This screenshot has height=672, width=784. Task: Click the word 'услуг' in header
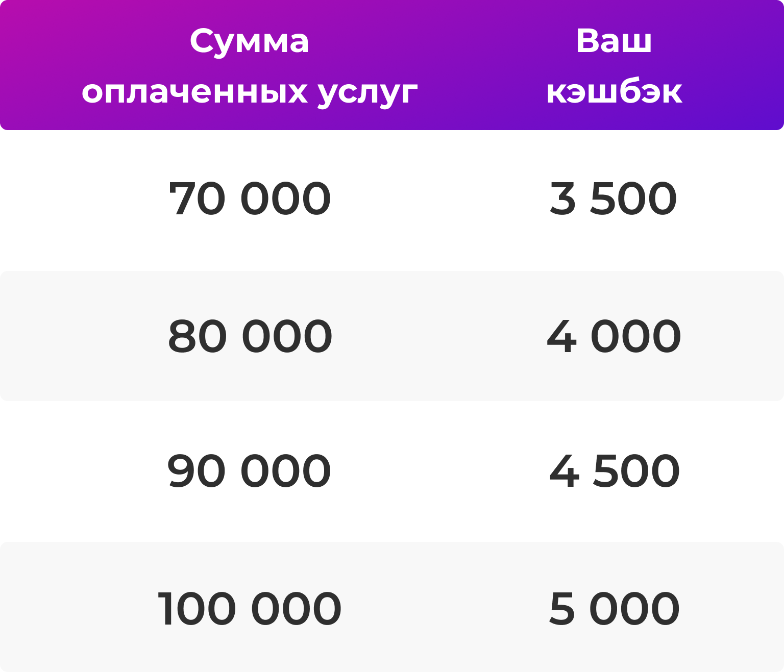coord(367,93)
